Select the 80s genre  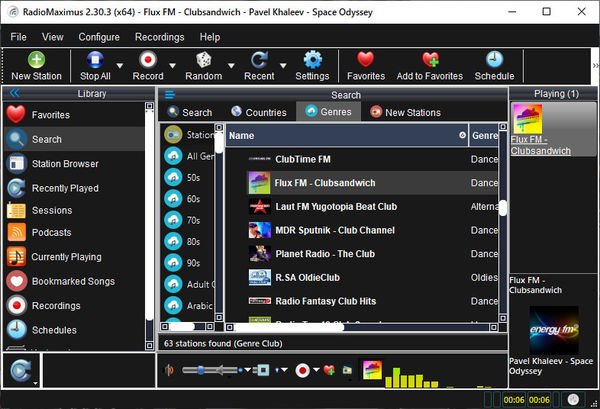click(188, 241)
